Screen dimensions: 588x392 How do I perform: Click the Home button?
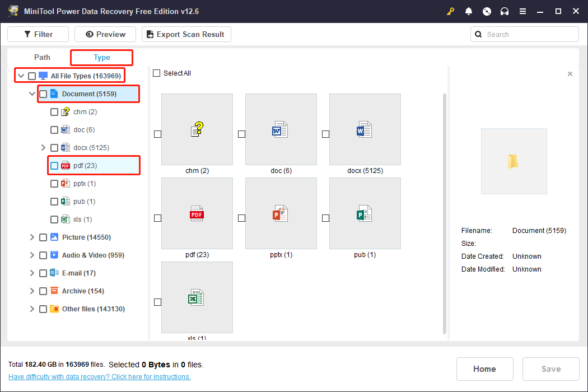pyautogui.click(x=484, y=368)
